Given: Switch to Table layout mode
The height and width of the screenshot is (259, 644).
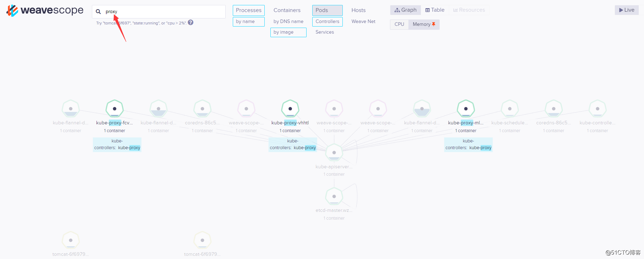Looking at the screenshot, I should pos(435,10).
